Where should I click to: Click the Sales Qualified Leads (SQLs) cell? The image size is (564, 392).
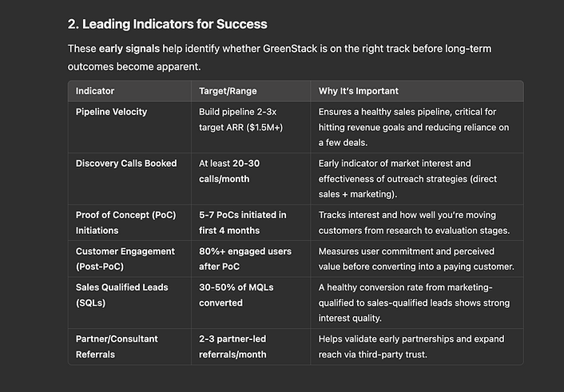(121, 295)
